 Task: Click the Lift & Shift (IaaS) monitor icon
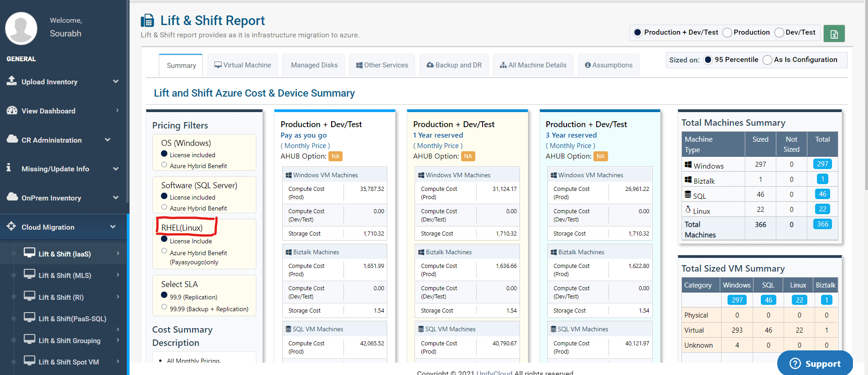pyautogui.click(x=30, y=252)
